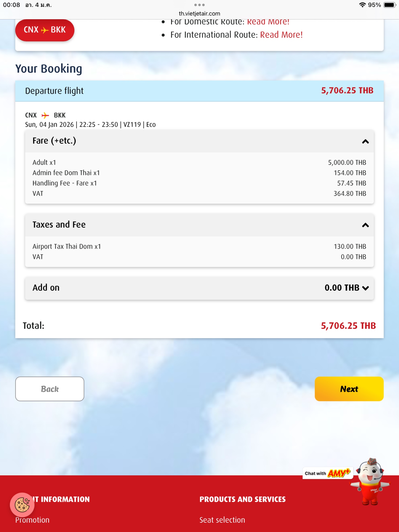This screenshot has height=532, width=399.
Task: Collapse the Fare (+etc.) section
Action: coord(365,141)
